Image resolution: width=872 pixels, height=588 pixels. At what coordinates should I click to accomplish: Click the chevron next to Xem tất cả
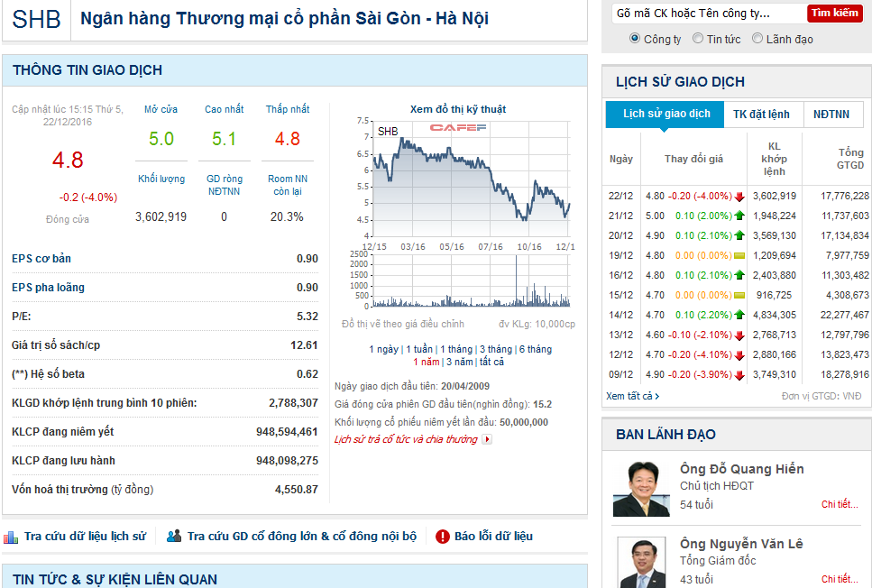[x=657, y=396]
